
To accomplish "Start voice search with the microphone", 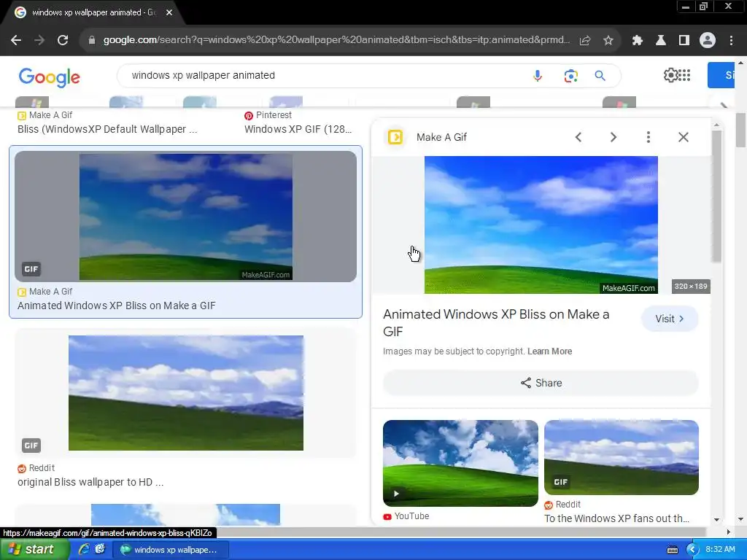I will (x=538, y=76).
